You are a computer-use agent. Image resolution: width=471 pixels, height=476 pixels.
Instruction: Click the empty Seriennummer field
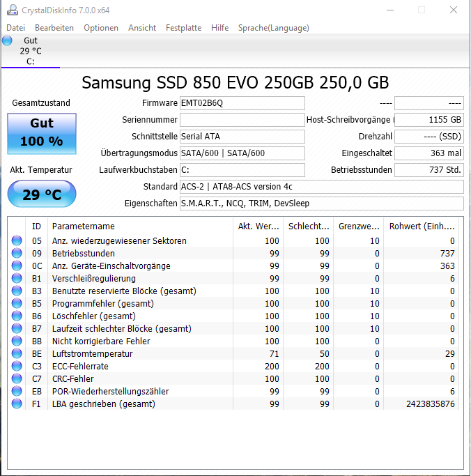[242, 120]
